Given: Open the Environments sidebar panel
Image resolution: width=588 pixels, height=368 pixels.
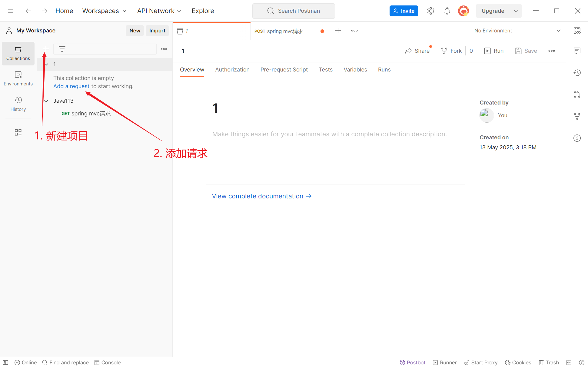Looking at the screenshot, I should 18,78.
